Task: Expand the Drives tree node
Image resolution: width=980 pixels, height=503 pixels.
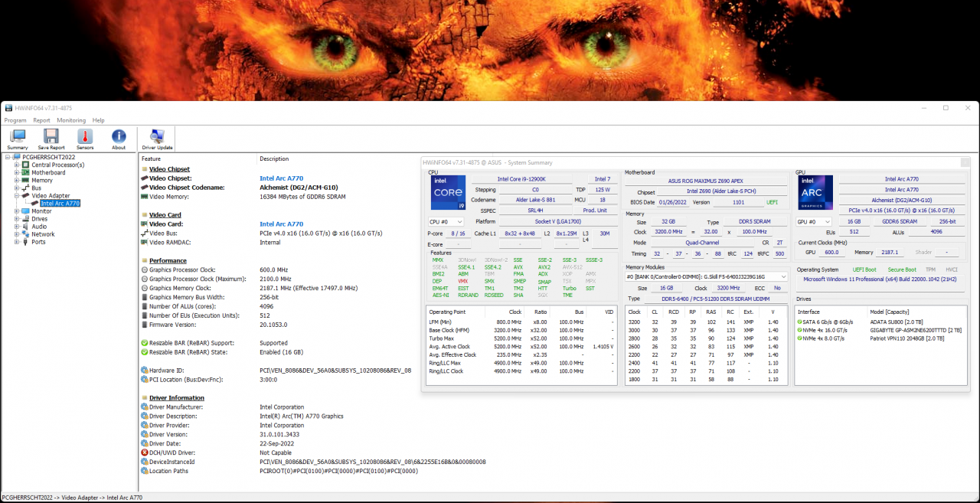Action: click(16, 219)
